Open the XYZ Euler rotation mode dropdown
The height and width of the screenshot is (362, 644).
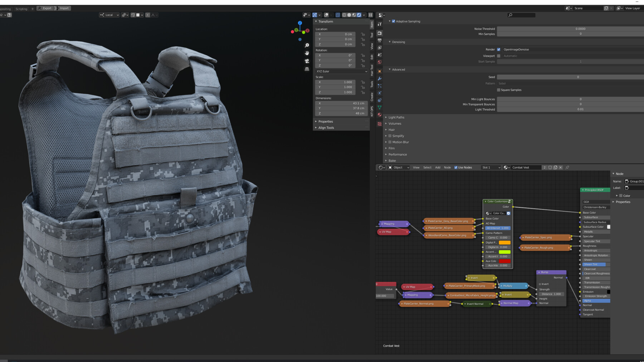(341, 71)
